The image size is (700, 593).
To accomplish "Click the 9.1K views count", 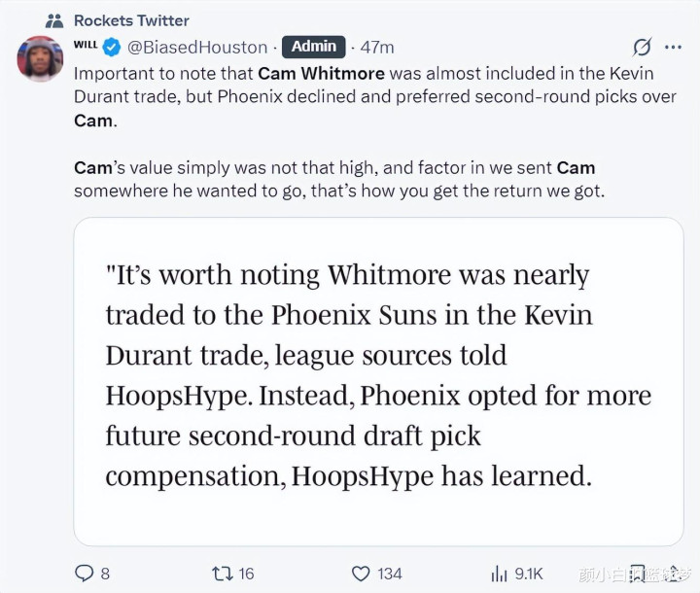I will (x=529, y=574).
